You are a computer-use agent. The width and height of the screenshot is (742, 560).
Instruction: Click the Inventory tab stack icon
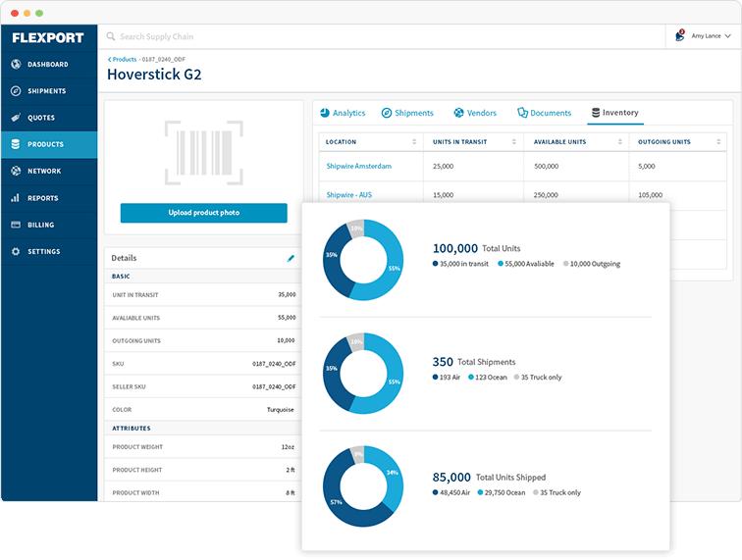596,113
